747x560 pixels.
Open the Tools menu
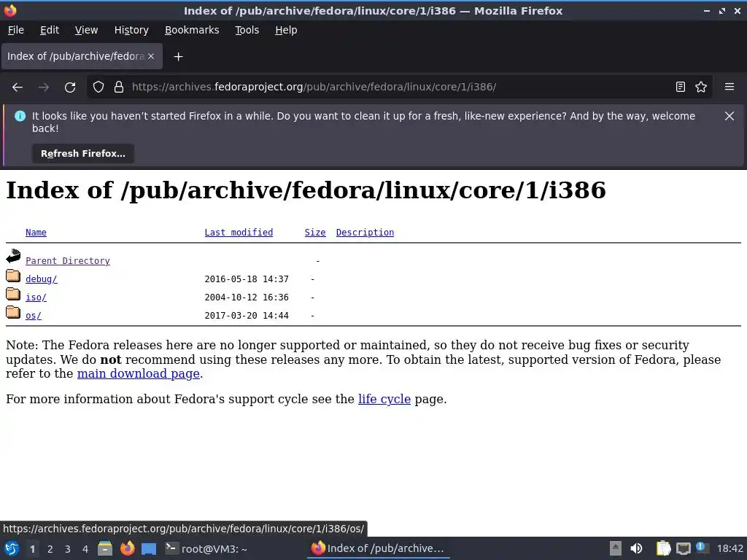(247, 30)
